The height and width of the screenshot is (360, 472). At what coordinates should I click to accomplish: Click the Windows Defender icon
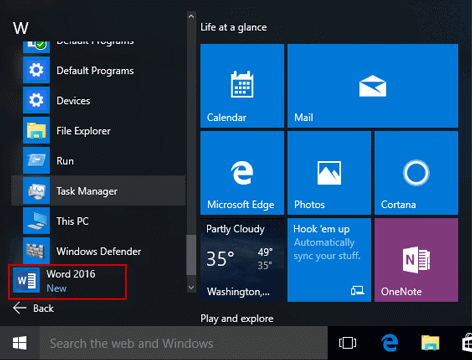[x=36, y=251]
